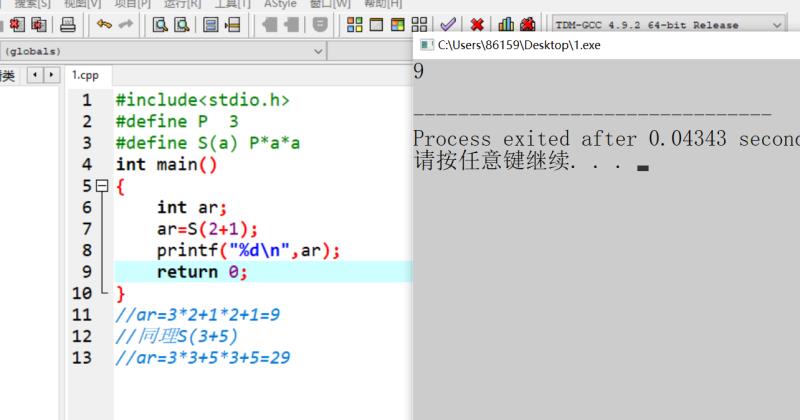Click line number 1 in the gutter
Viewport: 800px width, 420px height.
pos(87,100)
